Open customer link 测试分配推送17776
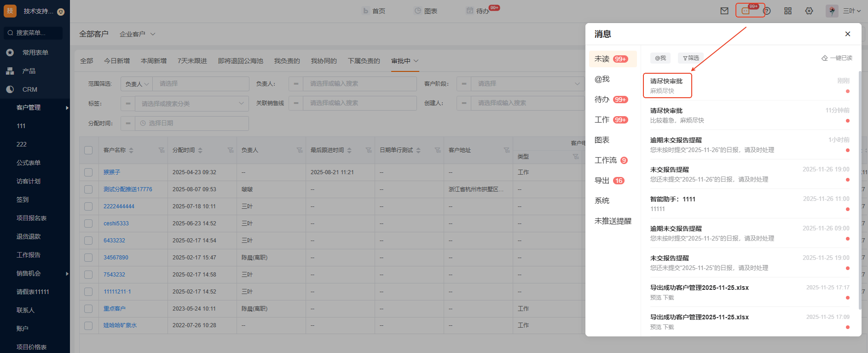This screenshot has width=868, height=353. 127,189
